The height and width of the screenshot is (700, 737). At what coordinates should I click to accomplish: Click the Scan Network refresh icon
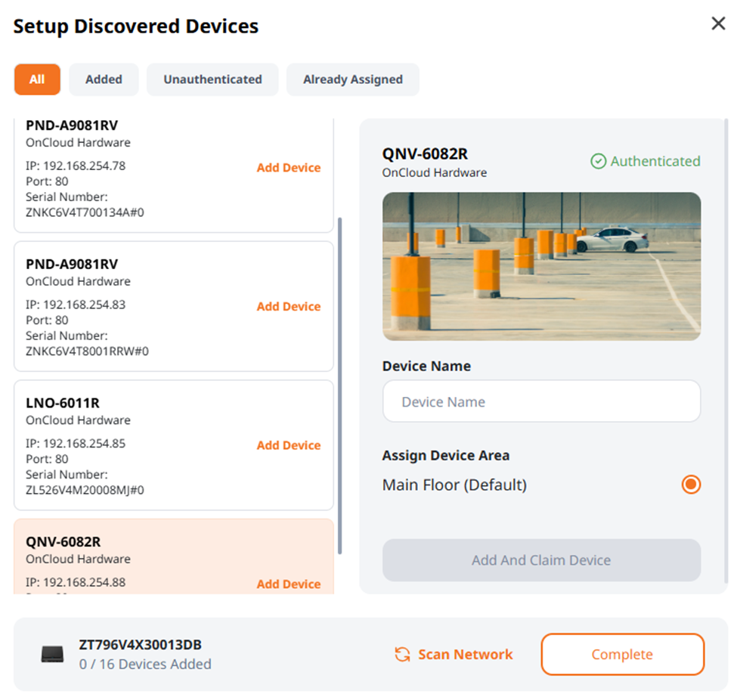(x=402, y=654)
